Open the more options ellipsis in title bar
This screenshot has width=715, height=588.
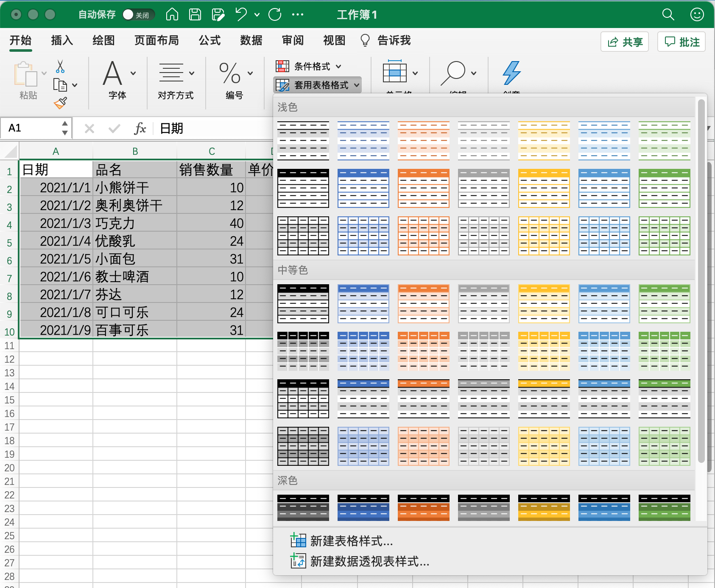click(x=298, y=14)
